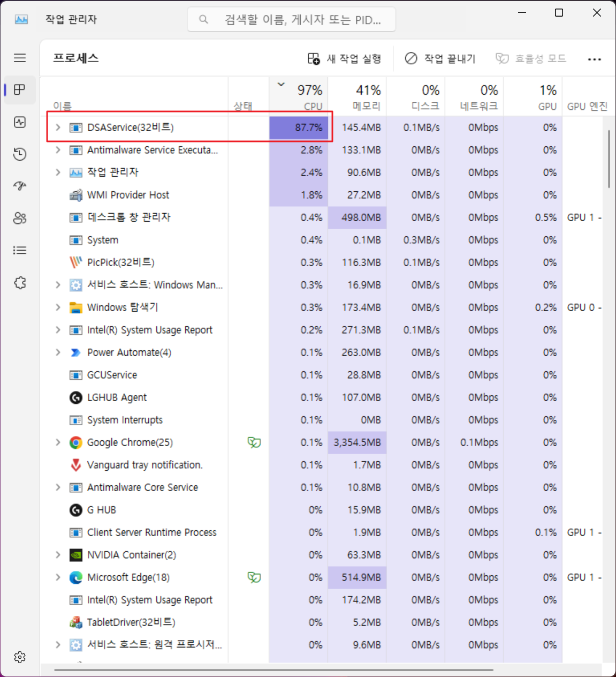Screen dimensions: 616x677
Task: Open the Services sidebar icon
Action: (20, 282)
